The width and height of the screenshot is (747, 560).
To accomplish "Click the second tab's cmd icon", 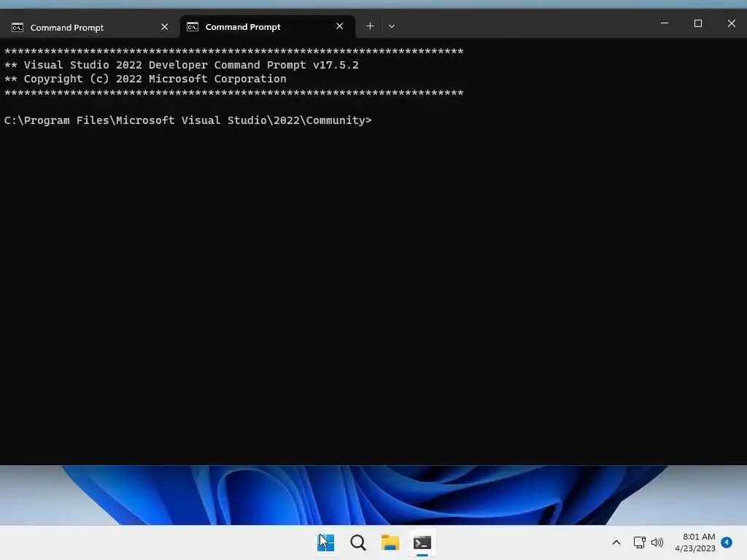I will [x=193, y=27].
